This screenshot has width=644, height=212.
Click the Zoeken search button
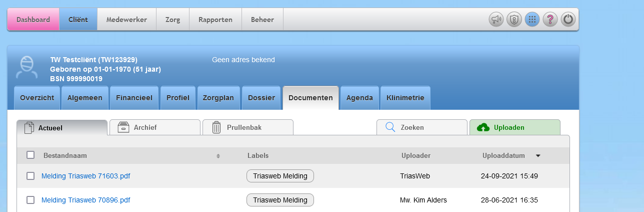click(421, 127)
